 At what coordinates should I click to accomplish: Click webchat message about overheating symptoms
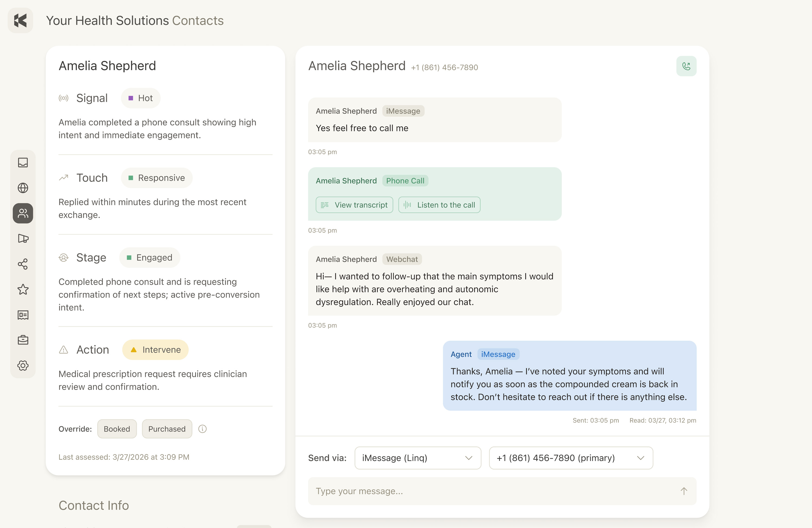pos(435,281)
